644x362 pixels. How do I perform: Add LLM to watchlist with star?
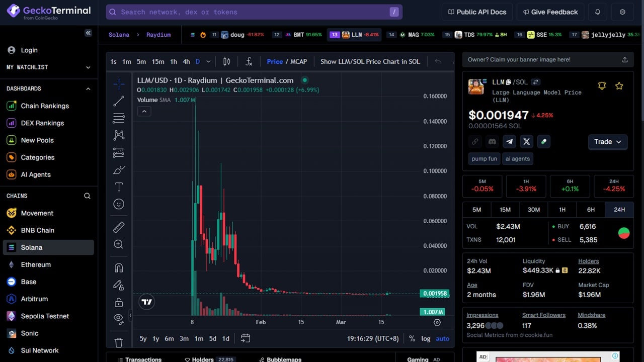tap(619, 86)
